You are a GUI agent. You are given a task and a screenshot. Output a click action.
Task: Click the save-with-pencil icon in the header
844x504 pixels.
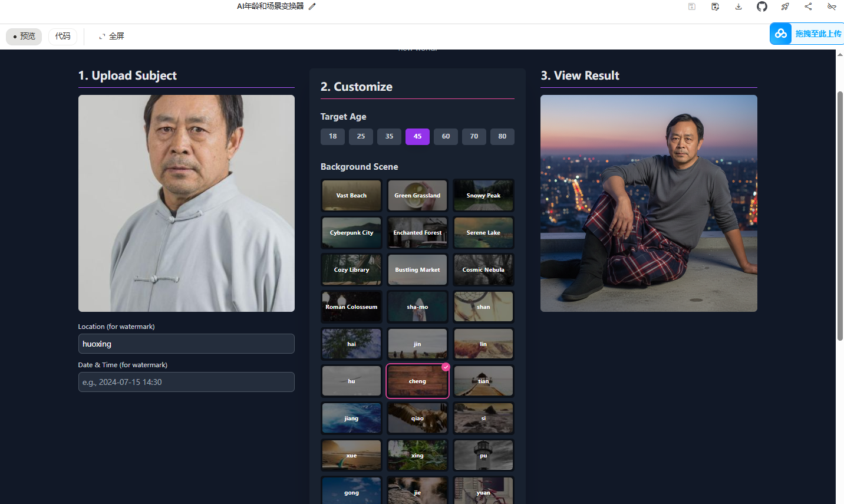pos(715,6)
